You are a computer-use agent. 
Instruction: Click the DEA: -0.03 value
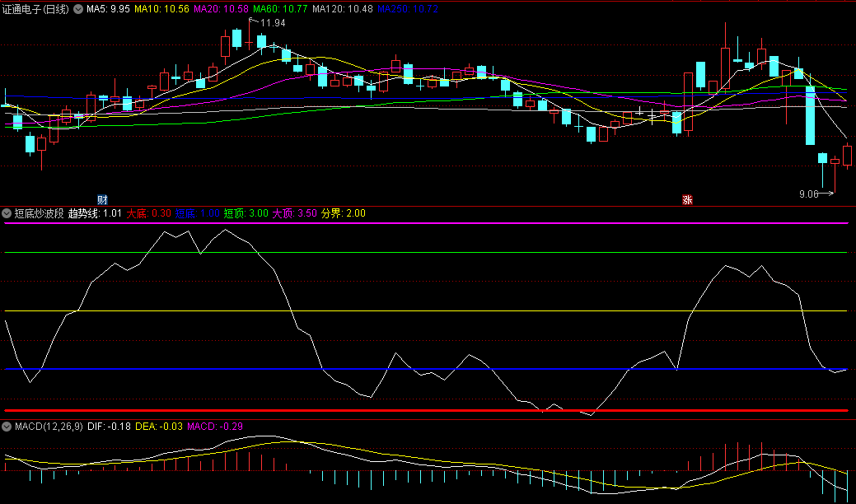tap(159, 427)
